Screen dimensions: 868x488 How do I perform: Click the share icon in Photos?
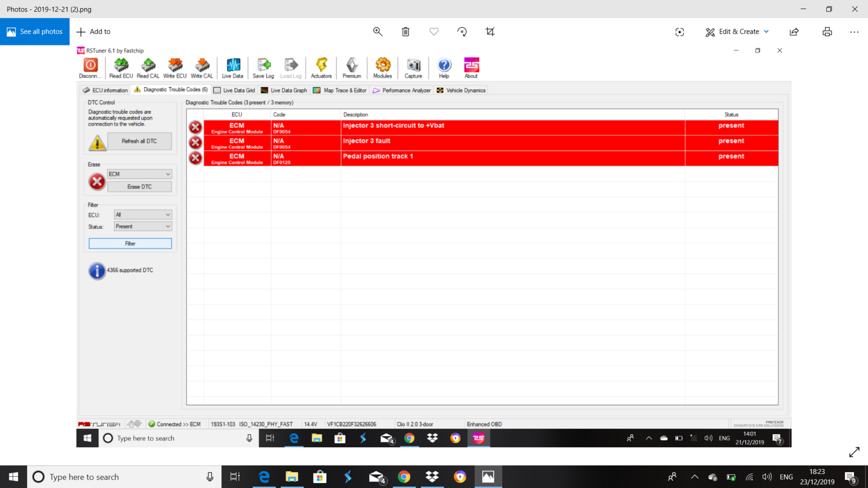(794, 31)
